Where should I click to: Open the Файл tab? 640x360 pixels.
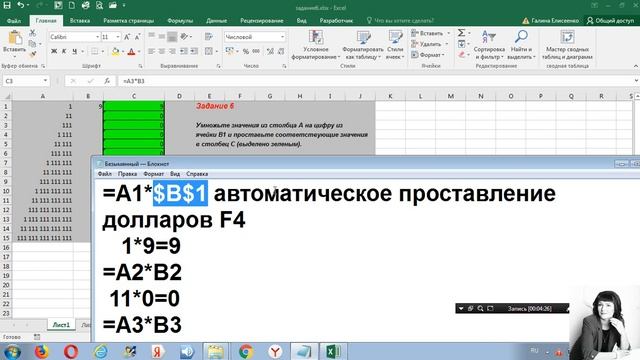coord(14,20)
